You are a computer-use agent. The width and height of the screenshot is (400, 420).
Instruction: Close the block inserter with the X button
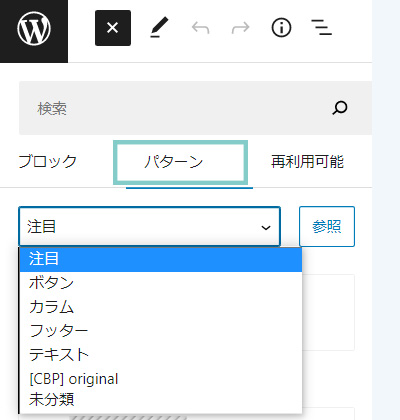pos(113,28)
